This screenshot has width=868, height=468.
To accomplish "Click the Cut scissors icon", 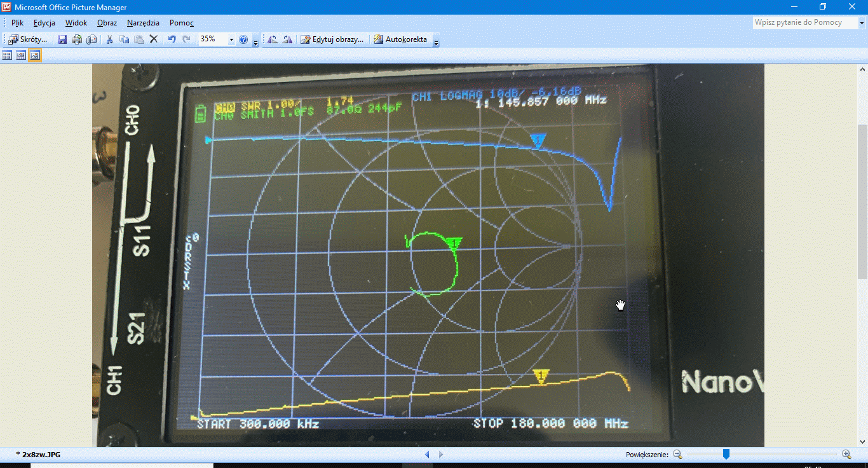I will (x=109, y=39).
